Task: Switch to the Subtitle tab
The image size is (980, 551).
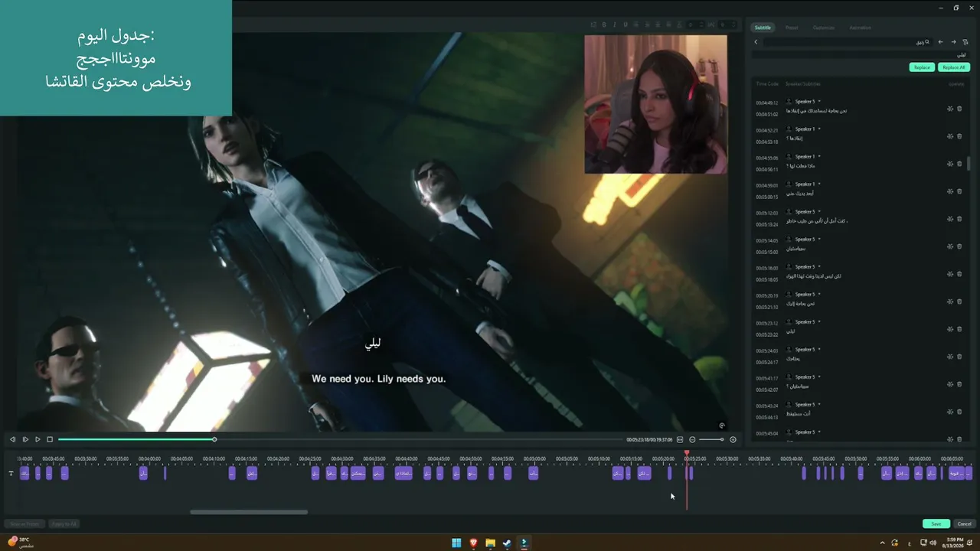Action: click(x=763, y=28)
